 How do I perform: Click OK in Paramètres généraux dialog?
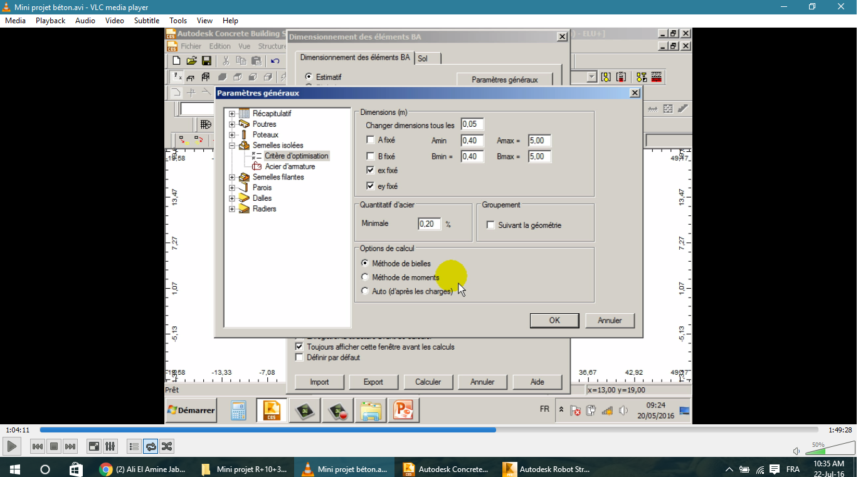pyautogui.click(x=554, y=320)
